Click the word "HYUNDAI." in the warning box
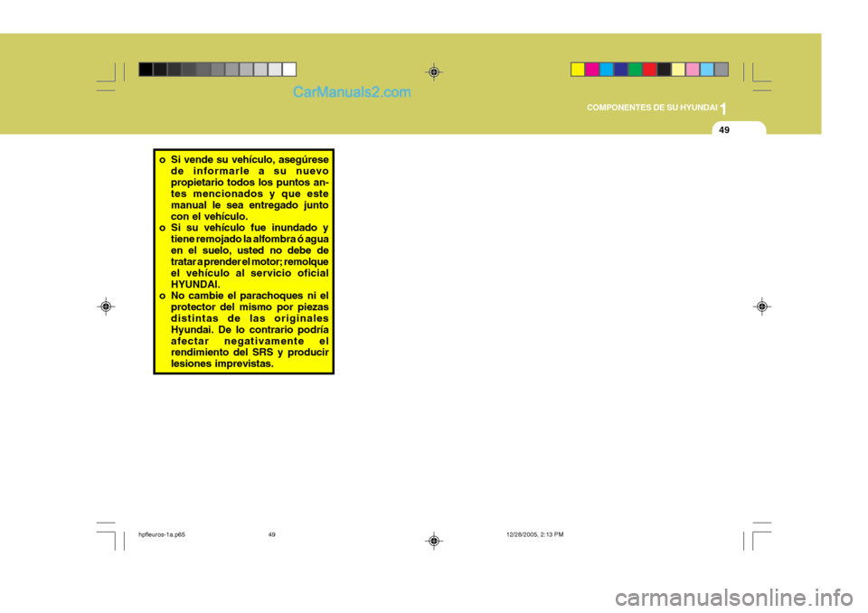868x613 pixels. click(x=195, y=284)
